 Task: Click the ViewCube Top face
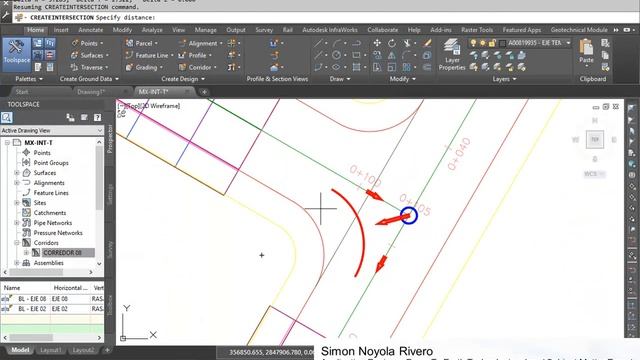pos(595,140)
